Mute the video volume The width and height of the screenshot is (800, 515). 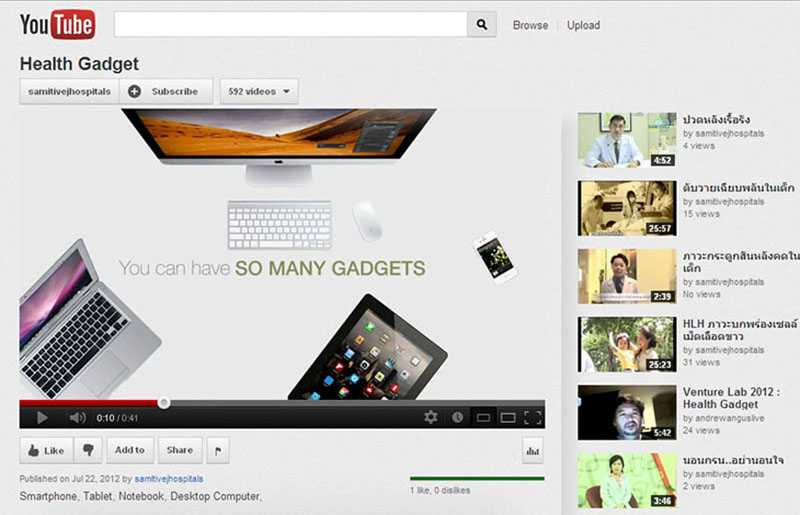tap(77, 418)
